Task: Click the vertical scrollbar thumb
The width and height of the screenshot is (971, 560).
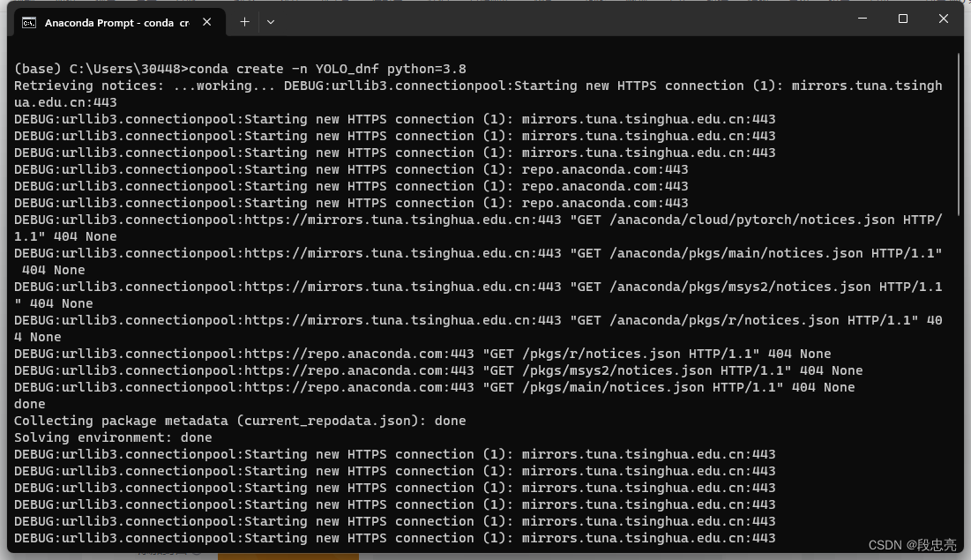Action: [x=960, y=134]
